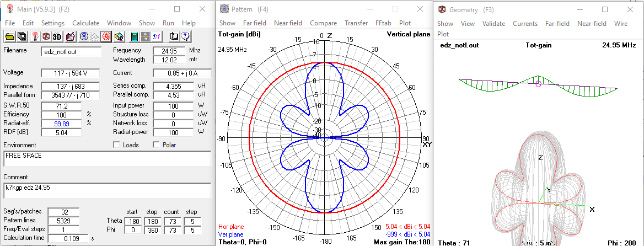Open the File menu in Main window
644x246 pixels.
pyautogui.click(x=10, y=23)
